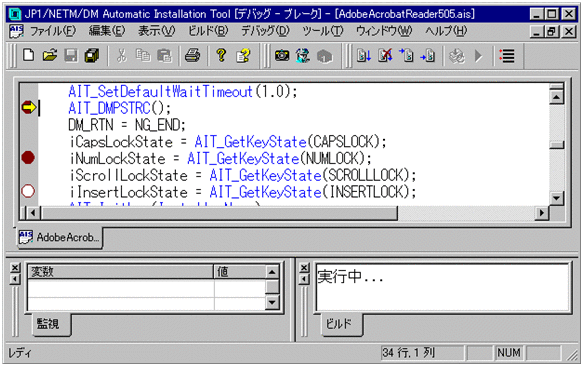Click the breakpoint list icon
The image size is (585, 368).
coord(507,56)
